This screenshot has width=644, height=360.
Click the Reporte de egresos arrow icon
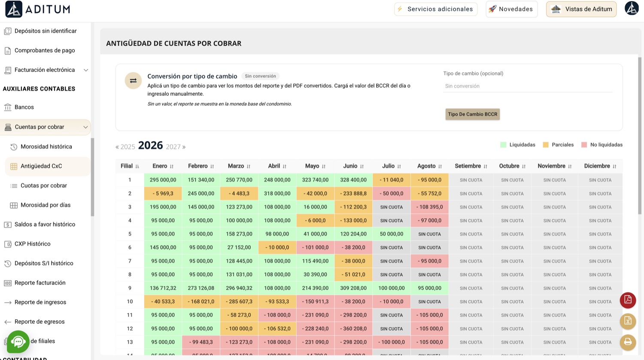pyautogui.click(x=8, y=322)
